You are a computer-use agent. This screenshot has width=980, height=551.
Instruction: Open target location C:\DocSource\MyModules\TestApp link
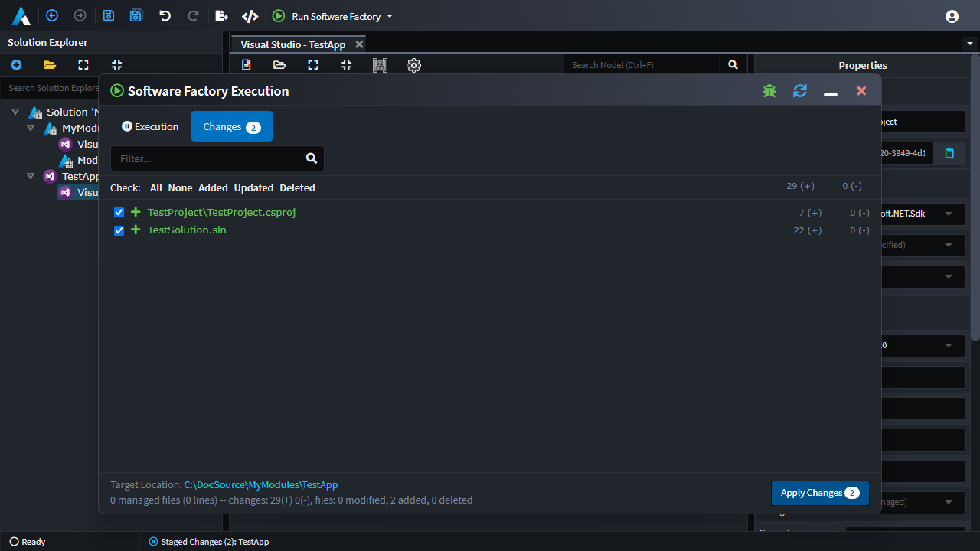(x=261, y=484)
